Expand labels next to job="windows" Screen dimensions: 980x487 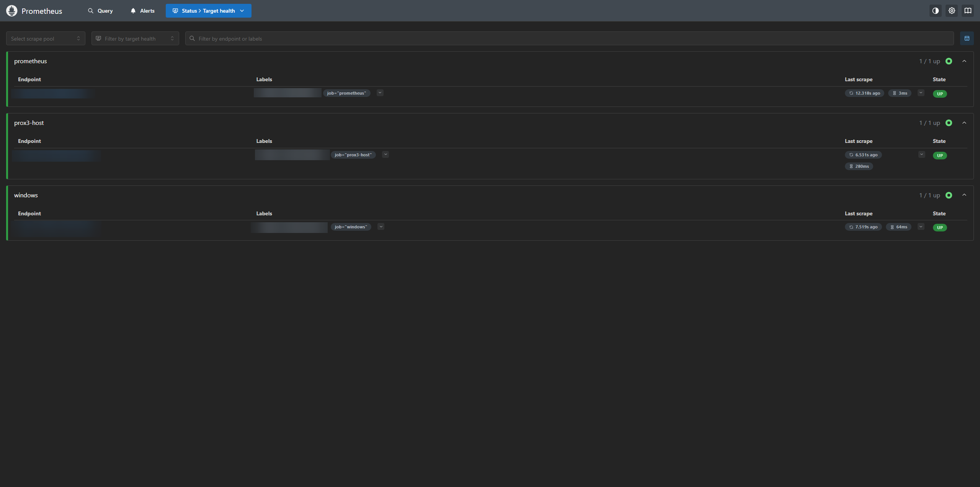pyautogui.click(x=381, y=226)
